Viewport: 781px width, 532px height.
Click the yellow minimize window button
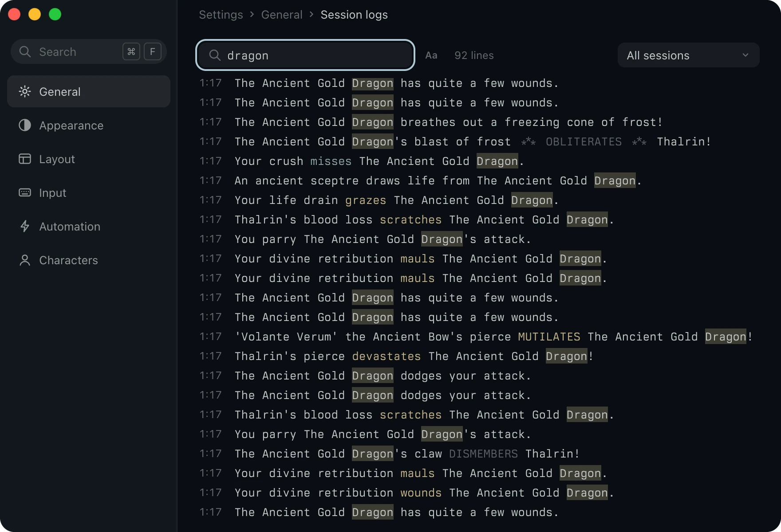point(35,14)
